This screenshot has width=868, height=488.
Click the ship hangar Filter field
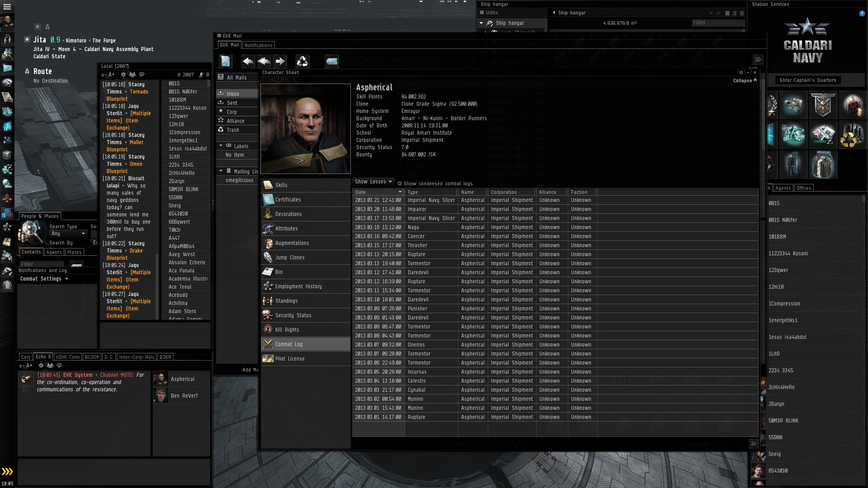(x=718, y=23)
